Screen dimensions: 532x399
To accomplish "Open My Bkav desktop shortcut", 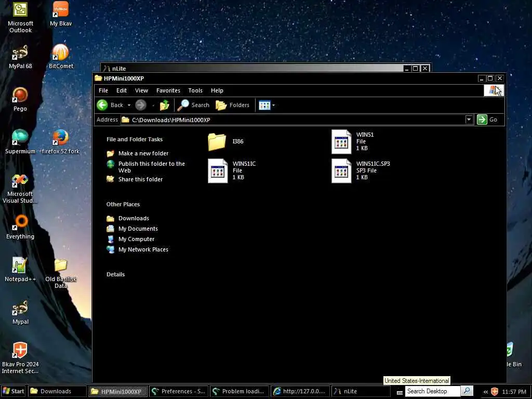I will click(61, 14).
